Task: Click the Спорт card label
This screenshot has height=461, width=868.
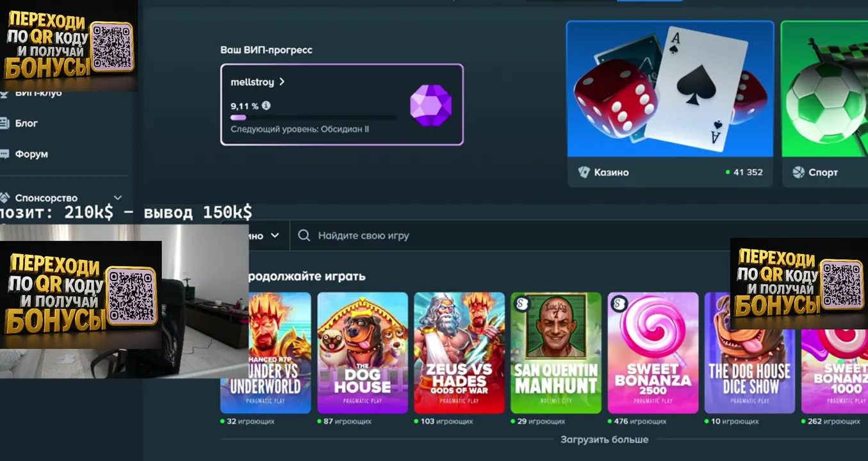Action: pyautogui.click(x=823, y=172)
